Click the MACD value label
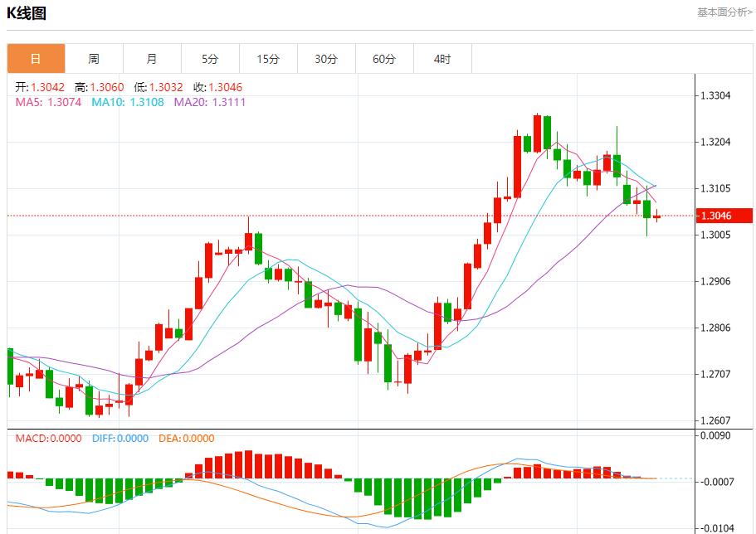This screenshot has width=756, height=534. point(48,439)
